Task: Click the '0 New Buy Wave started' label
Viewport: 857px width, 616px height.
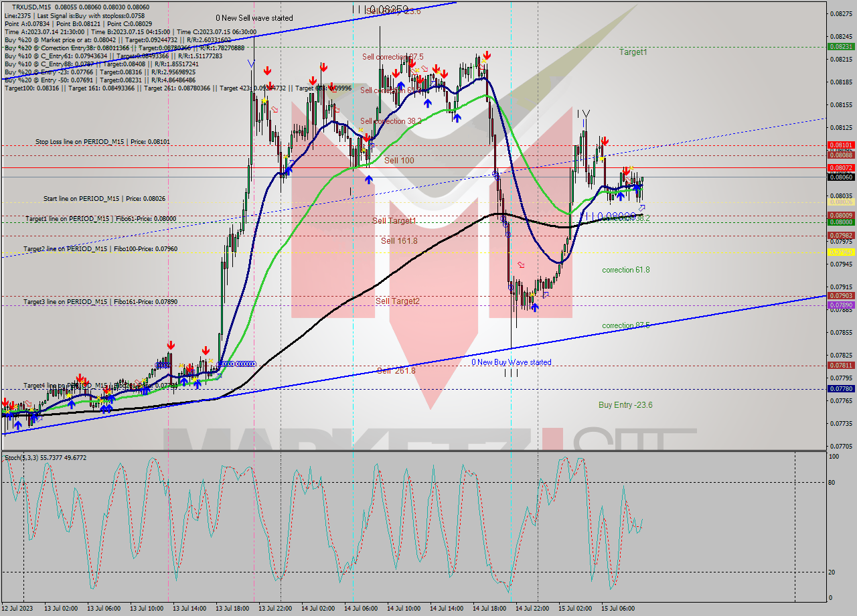Action: [512, 362]
